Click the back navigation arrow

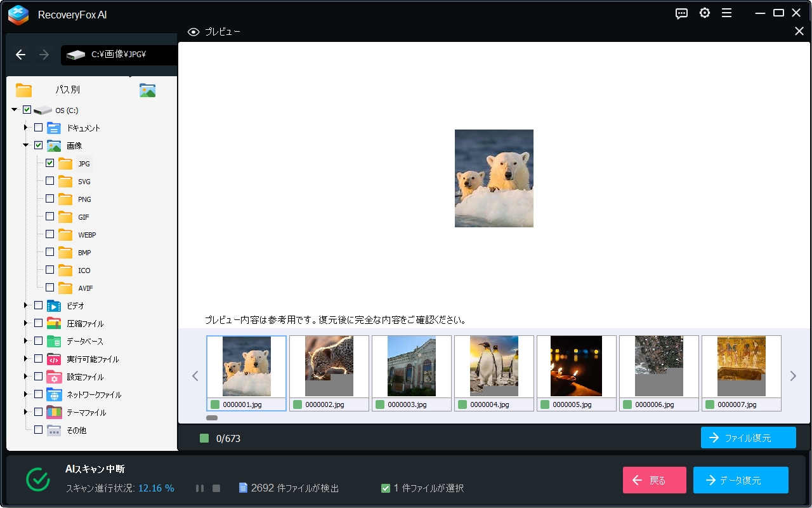[21, 55]
